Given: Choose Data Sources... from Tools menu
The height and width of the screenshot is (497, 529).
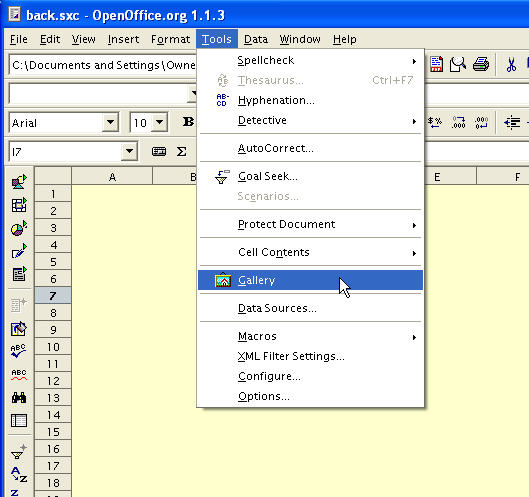Looking at the screenshot, I should point(310,308).
